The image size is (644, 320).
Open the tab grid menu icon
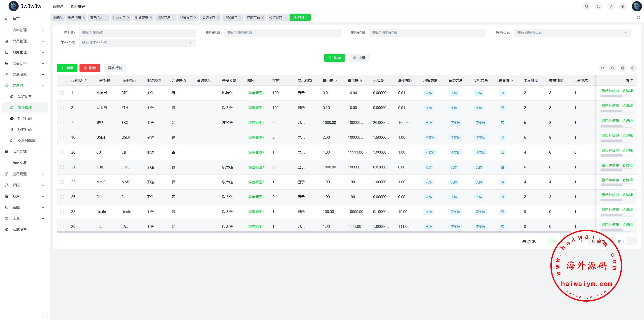638,17
